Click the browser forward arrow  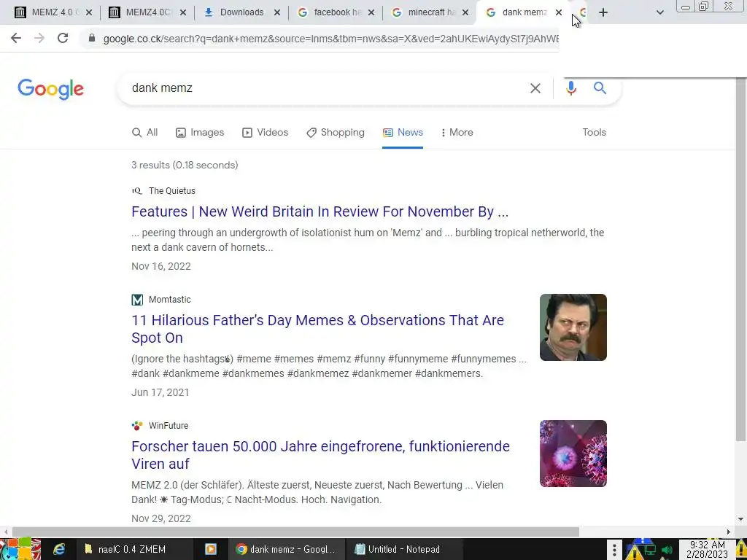pyautogui.click(x=39, y=38)
